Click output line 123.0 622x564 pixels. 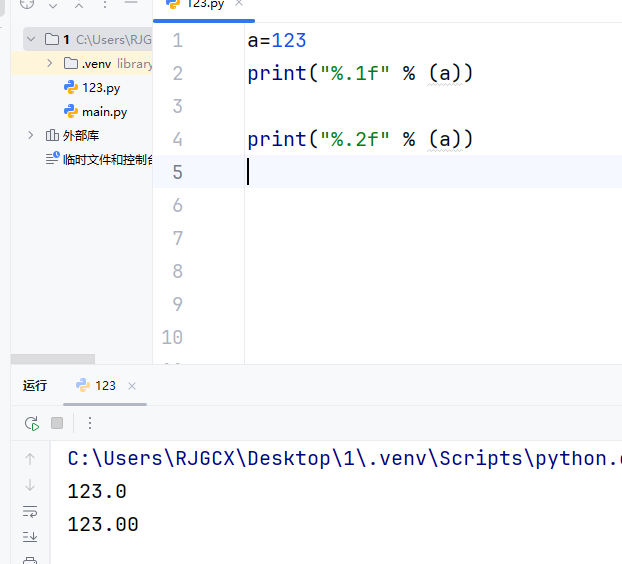click(x=97, y=492)
